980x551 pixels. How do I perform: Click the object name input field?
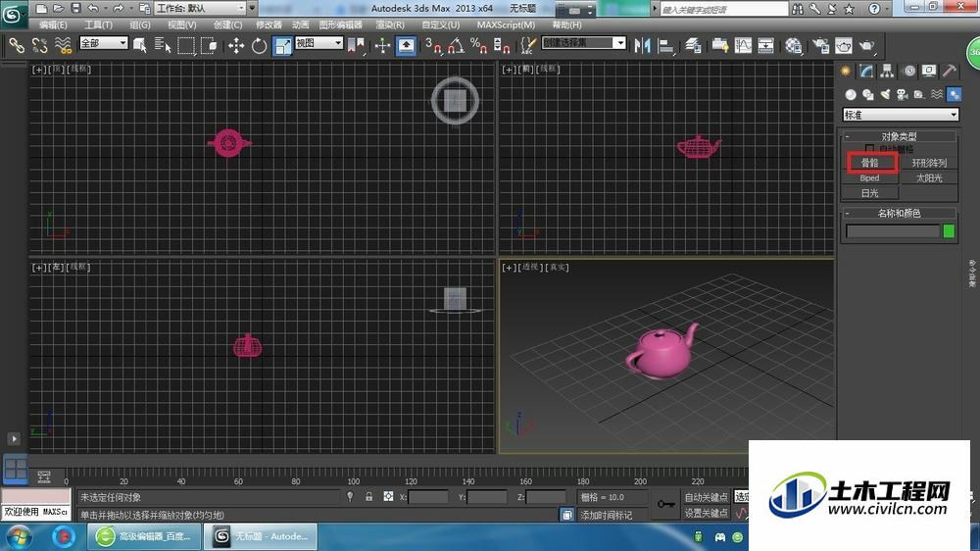(x=893, y=230)
